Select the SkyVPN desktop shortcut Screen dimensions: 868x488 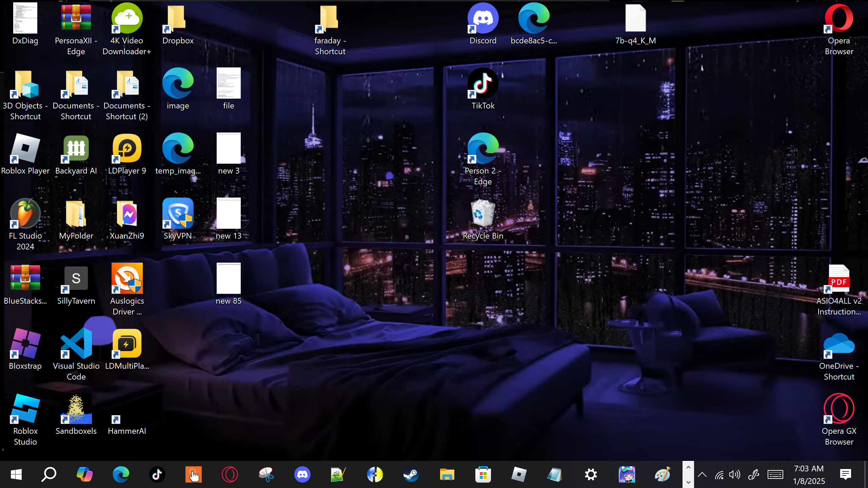[x=178, y=214]
